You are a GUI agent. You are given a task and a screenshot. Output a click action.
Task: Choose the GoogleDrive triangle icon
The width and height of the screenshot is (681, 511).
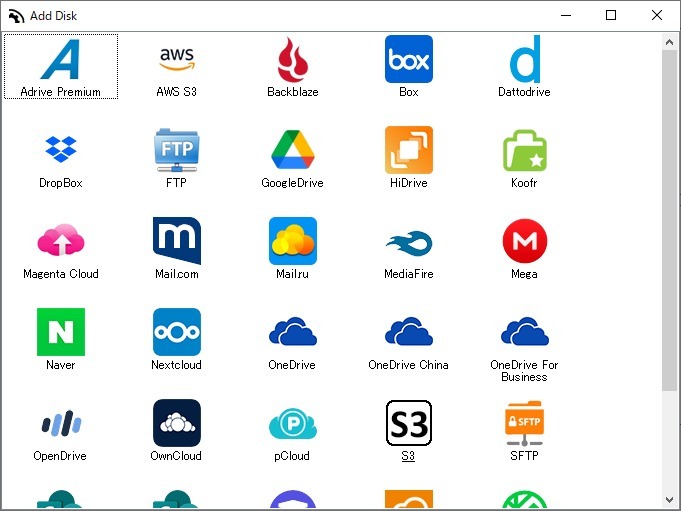[293, 149]
